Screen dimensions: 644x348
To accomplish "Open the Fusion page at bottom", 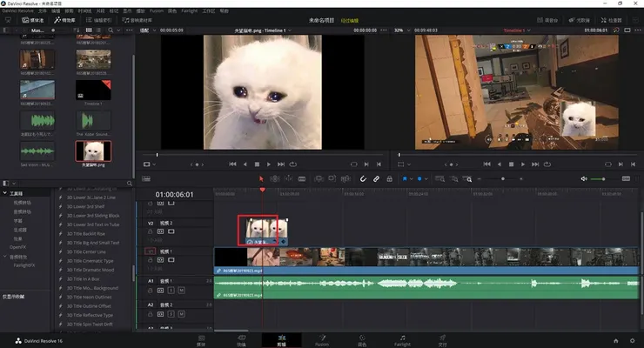I will click(321, 339).
